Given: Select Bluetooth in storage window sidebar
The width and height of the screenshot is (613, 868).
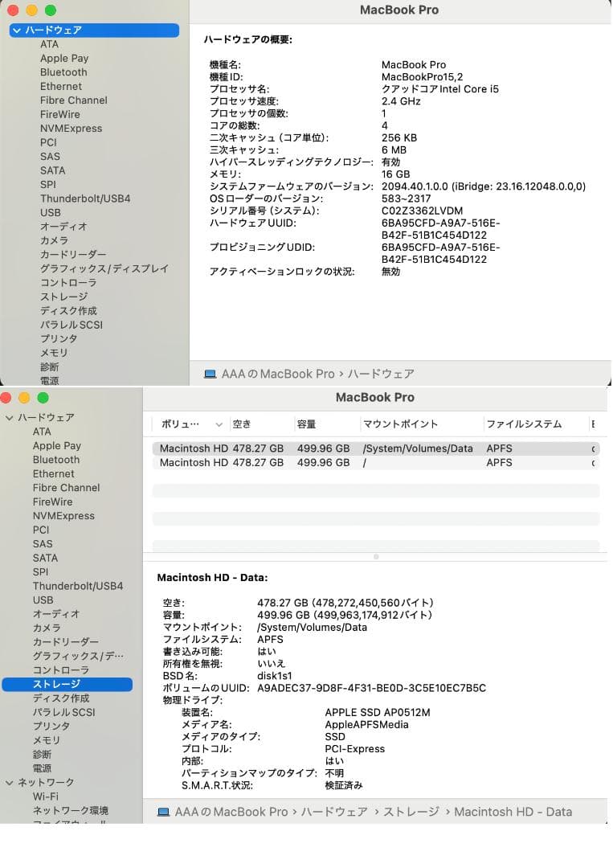Looking at the screenshot, I should [56, 460].
